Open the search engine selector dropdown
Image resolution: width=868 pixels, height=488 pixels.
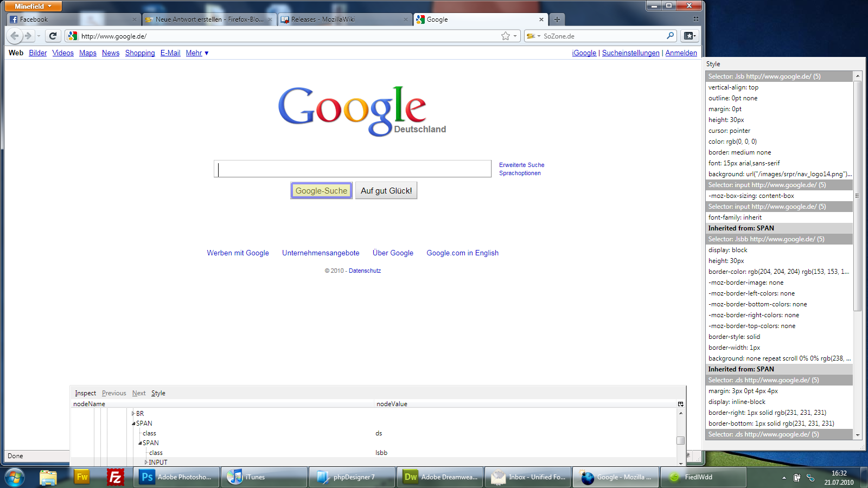pos(534,36)
